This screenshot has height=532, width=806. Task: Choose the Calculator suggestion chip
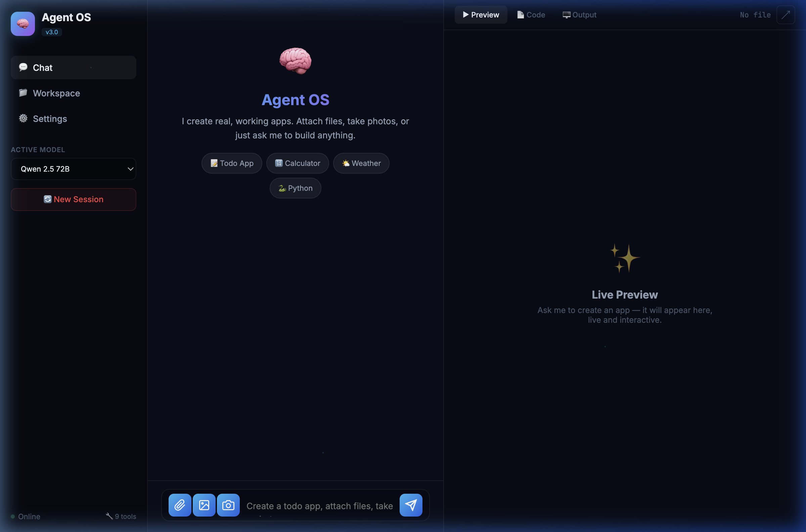(x=298, y=163)
